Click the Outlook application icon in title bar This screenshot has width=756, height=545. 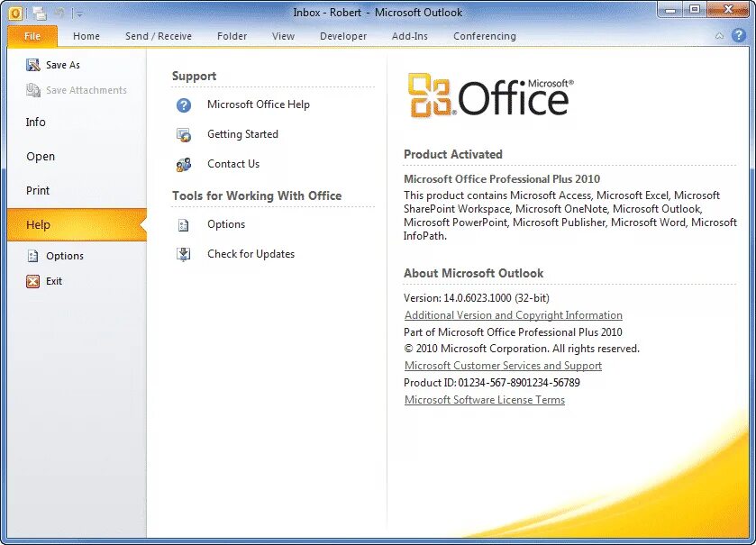pyautogui.click(x=15, y=14)
